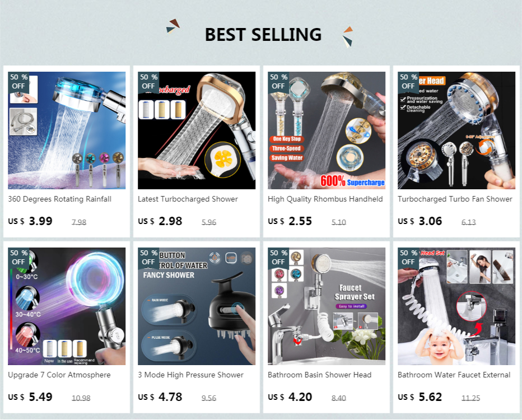This screenshot has width=522, height=420.
Task: Open the Bathroom Basin Shower Head image
Action: 326,306
